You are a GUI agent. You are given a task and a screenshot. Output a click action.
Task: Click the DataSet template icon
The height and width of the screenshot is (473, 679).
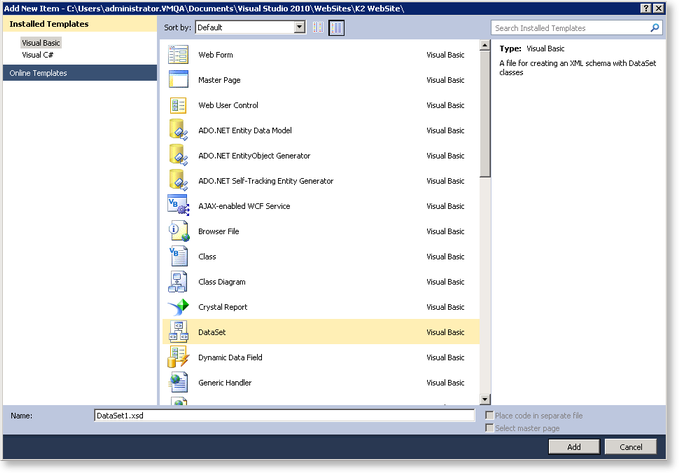click(178, 332)
